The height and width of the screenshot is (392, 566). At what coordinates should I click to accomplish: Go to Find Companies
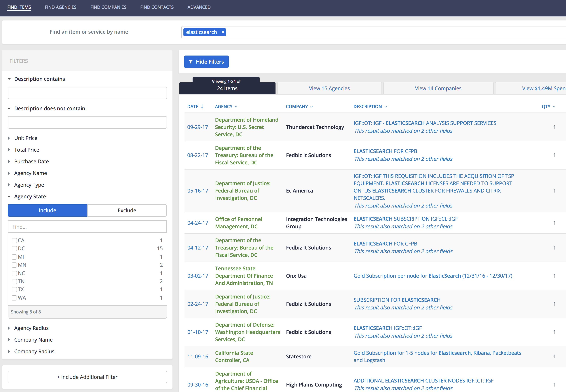coord(108,7)
